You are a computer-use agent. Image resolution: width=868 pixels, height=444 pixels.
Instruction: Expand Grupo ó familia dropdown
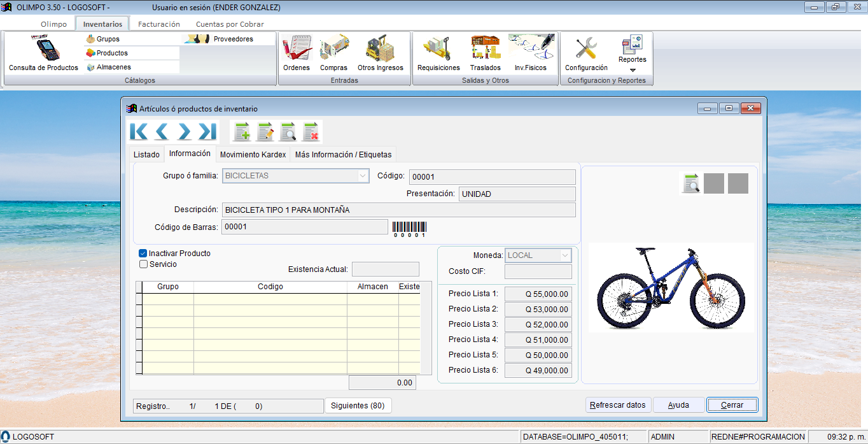363,176
